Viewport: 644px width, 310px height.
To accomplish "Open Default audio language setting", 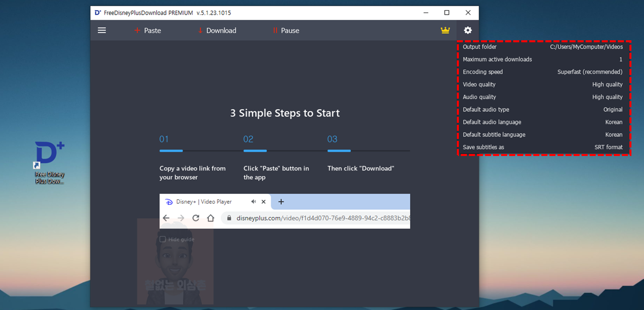I will coord(543,122).
